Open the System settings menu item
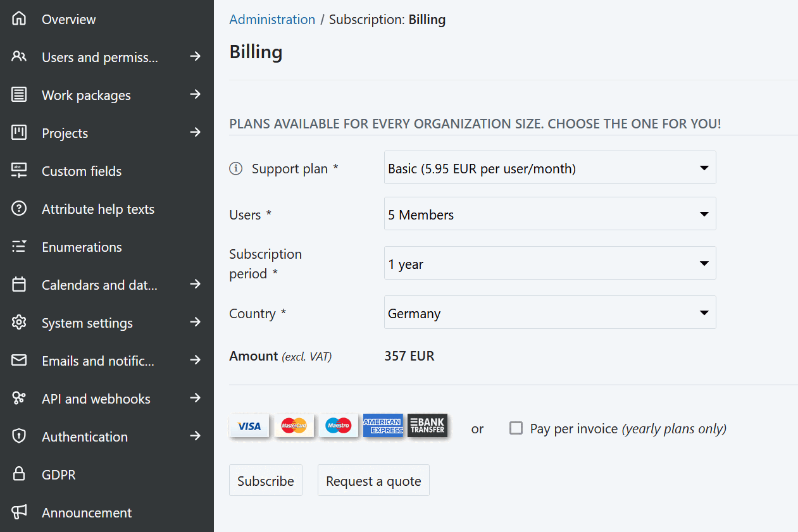 87,323
